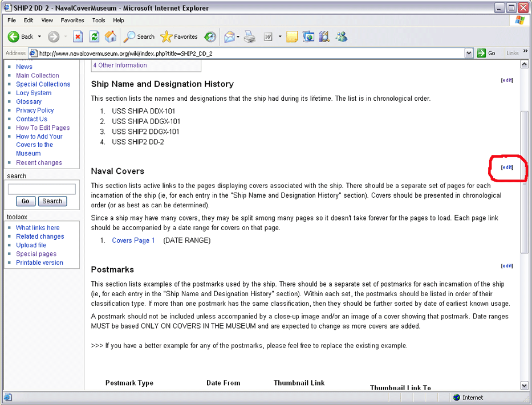Viewport: 532px width, 405px height.
Task: Open the Covers Page 1 link
Action: pyautogui.click(x=133, y=240)
